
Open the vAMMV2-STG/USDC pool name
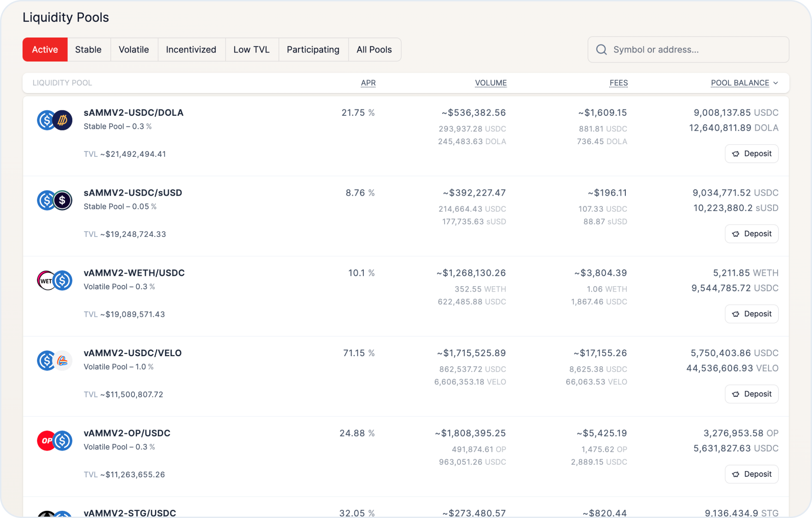130,513
